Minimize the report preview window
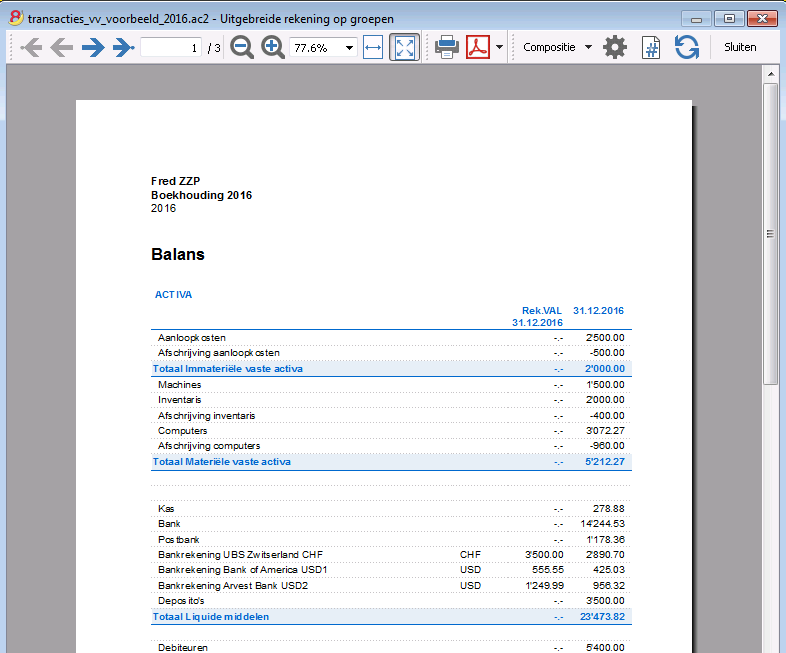This screenshot has width=786, height=653. pyautogui.click(x=696, y=19)
